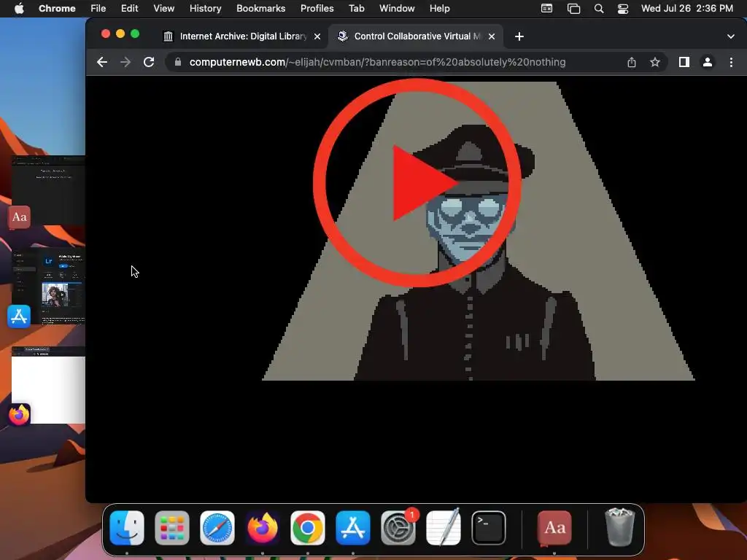This screenshot has width=747, height=560.
Task: Open the View menu
Action: click(x=164, y=9)
